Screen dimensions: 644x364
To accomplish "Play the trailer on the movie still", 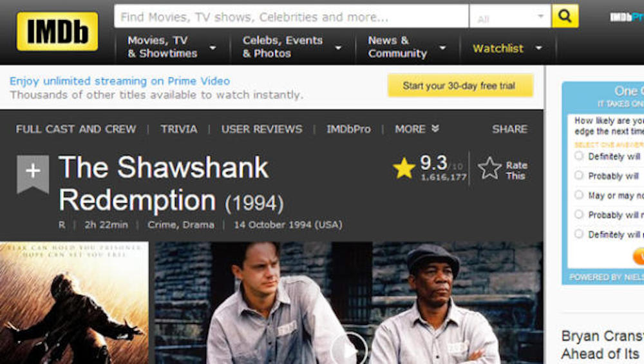I will click(350, 349).
